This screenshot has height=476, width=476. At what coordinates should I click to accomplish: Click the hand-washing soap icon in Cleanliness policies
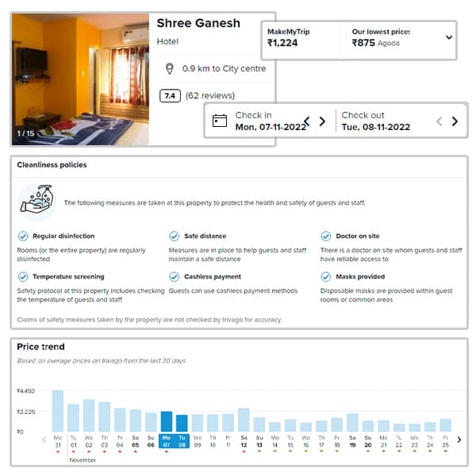pyautogui.click(x=37, y=199)
